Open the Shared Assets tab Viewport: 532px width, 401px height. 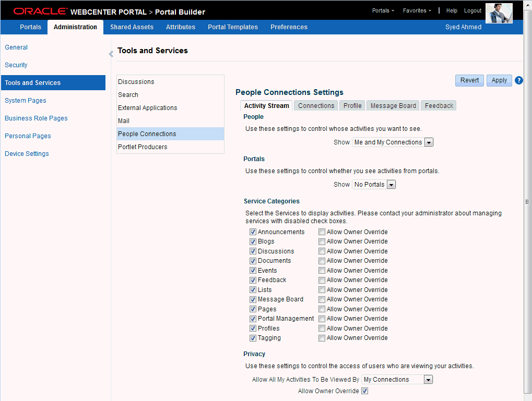132,27
